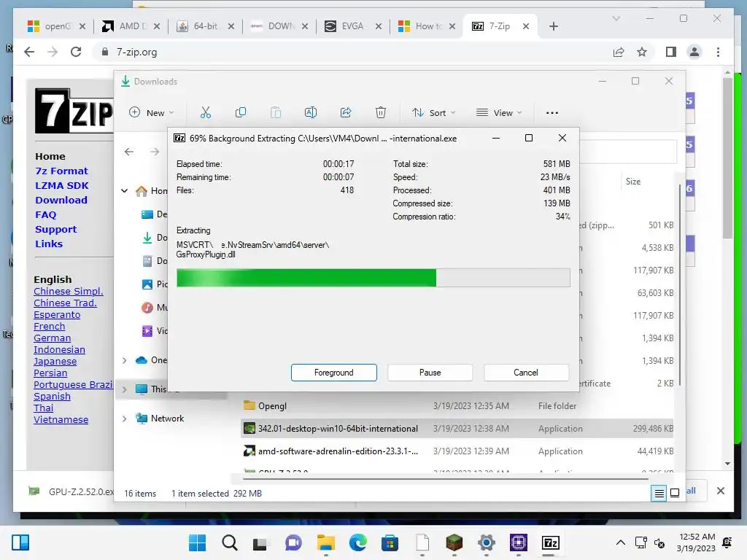
Task: Open Windows Start menu
Action: [197, 542]
